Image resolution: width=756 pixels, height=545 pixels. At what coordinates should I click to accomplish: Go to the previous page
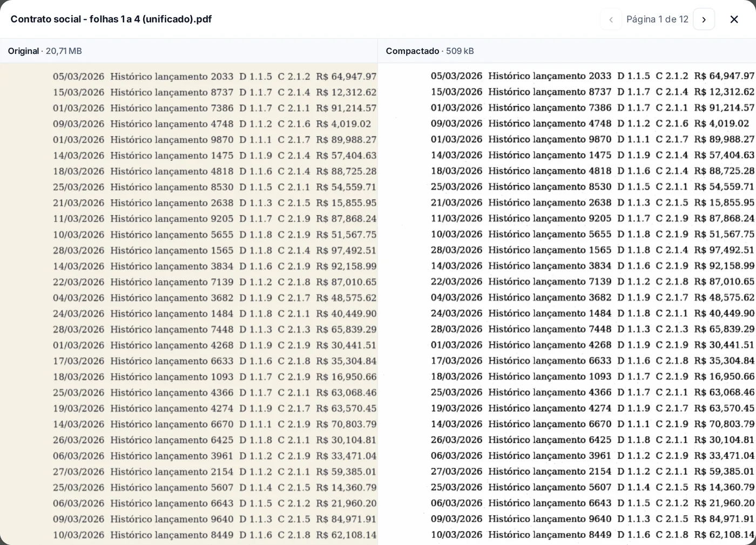click(x=611, y=19)
